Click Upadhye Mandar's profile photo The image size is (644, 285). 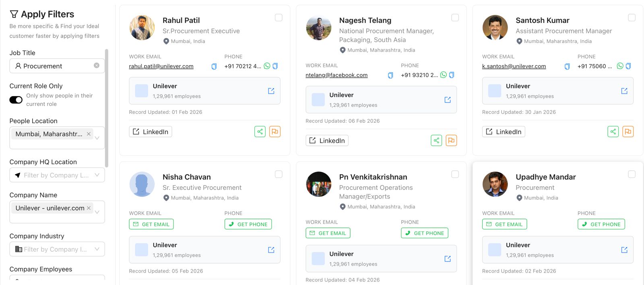click(495, 184)
